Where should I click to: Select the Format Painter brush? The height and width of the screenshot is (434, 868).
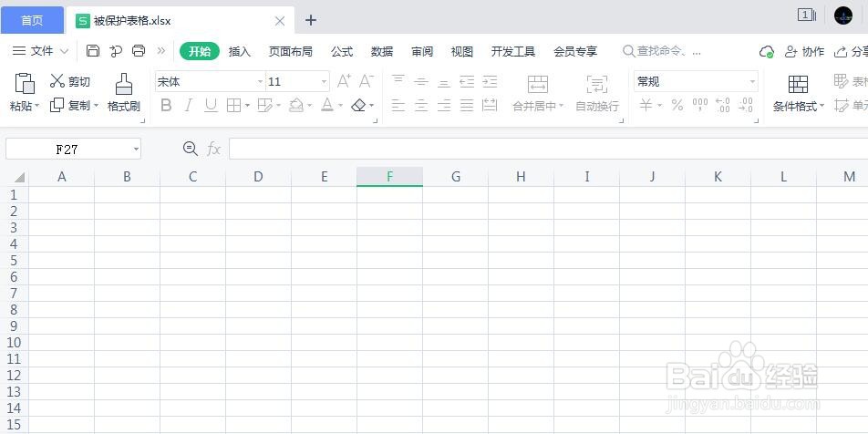(x=123, y=92)
